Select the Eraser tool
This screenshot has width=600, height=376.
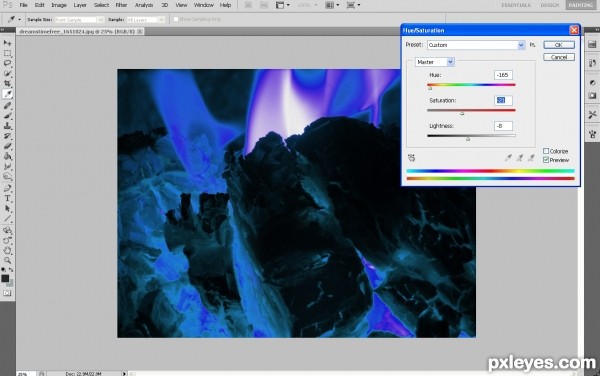click(7, 146)
